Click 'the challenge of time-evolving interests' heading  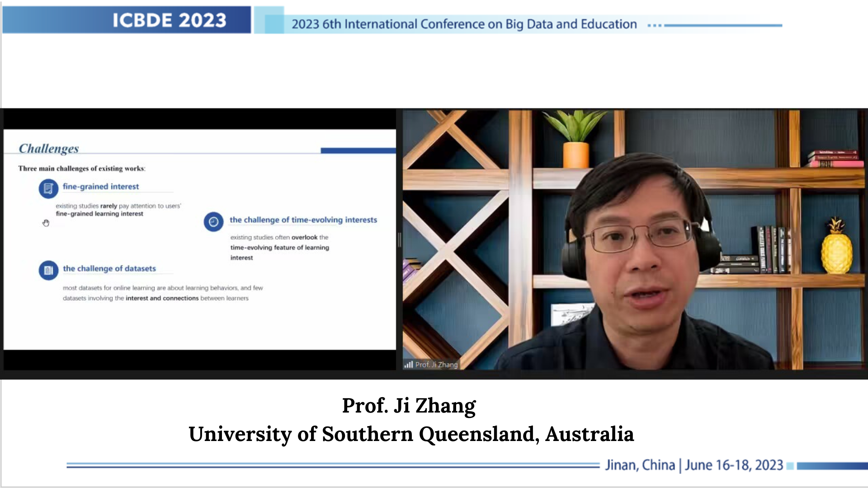pos(303,220)
